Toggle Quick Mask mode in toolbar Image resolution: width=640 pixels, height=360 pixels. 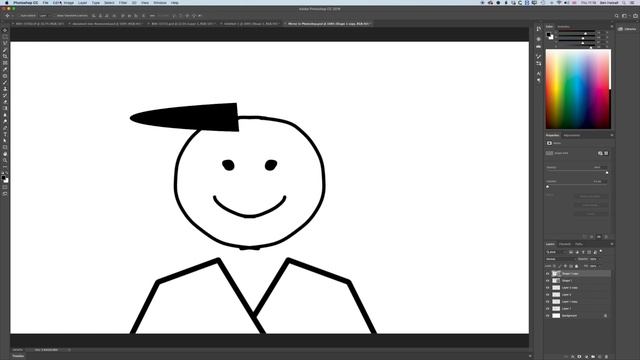5,187
